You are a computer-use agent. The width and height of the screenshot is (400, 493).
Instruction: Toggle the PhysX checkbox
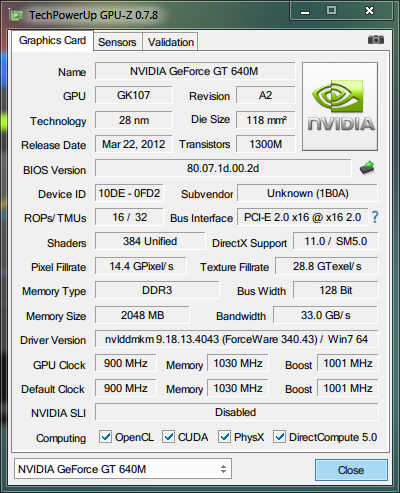[224, 436]
